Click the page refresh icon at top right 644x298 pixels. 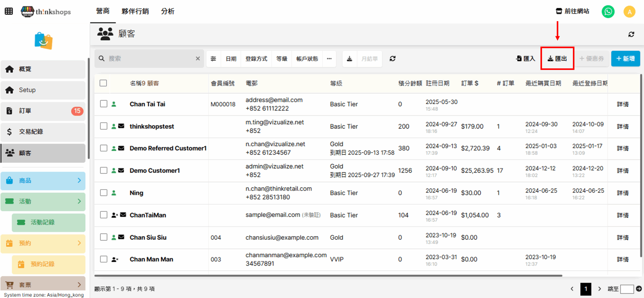631,34
